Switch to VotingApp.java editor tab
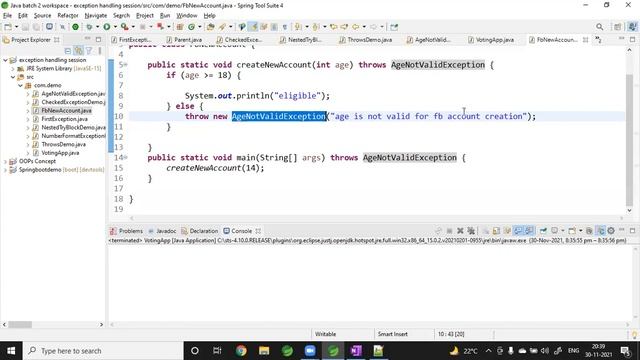Screen dimensions: 640x360 point(491,40)
